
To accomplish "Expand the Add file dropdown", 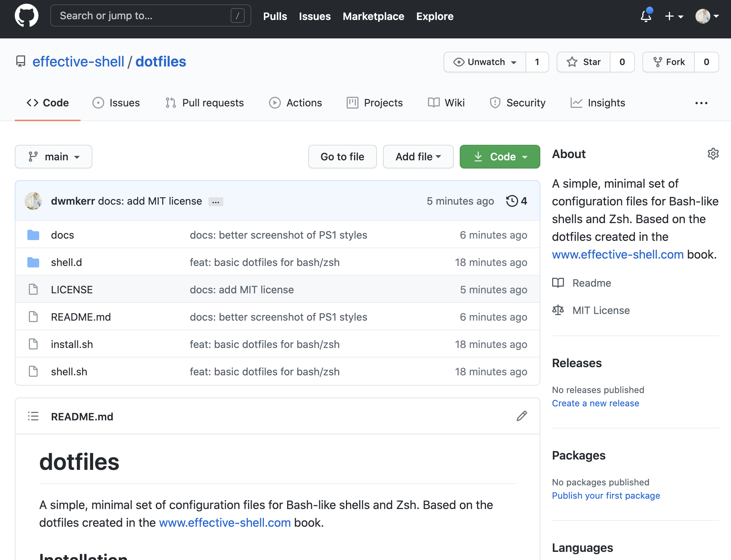I will pos(417,156).
